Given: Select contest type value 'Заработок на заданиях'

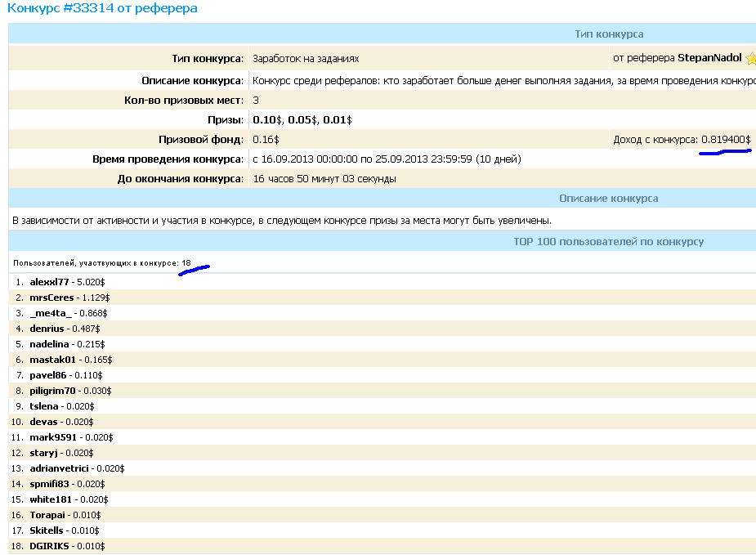Looking at the screenshot, I should pyautogui.click(x=306, y=59).
